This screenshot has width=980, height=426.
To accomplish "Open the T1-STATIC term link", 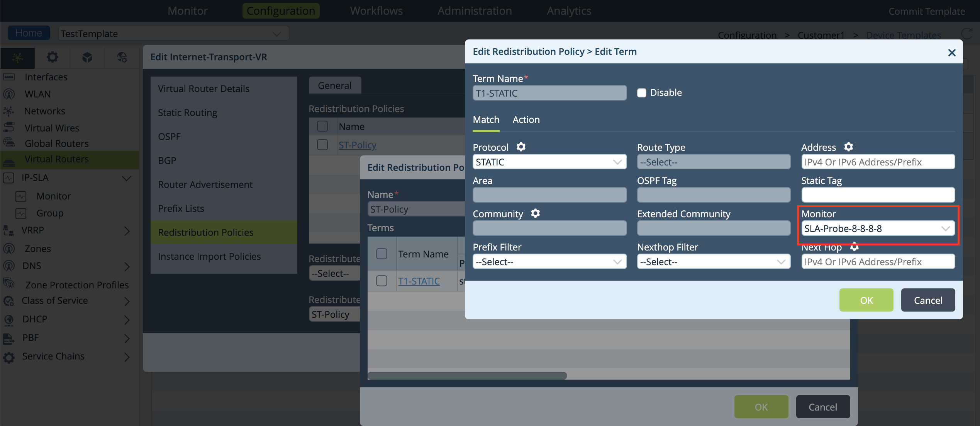I will (x=419, y=281).
